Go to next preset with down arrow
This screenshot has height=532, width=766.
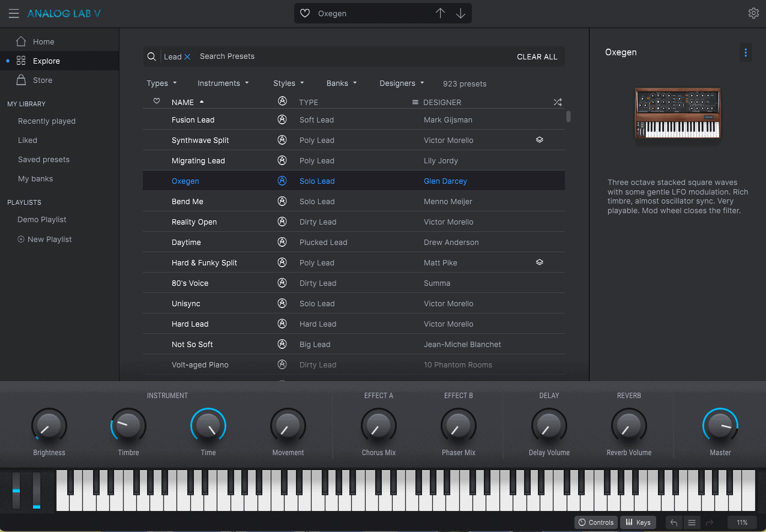click(460, 13)
